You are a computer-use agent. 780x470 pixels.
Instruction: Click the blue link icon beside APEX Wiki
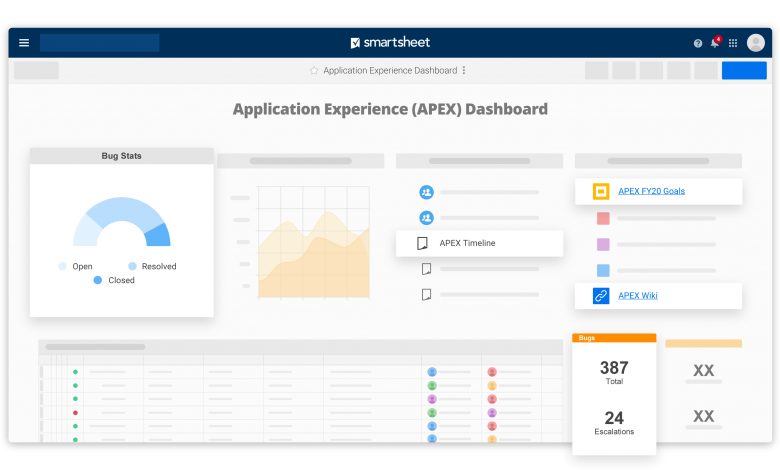601,295
